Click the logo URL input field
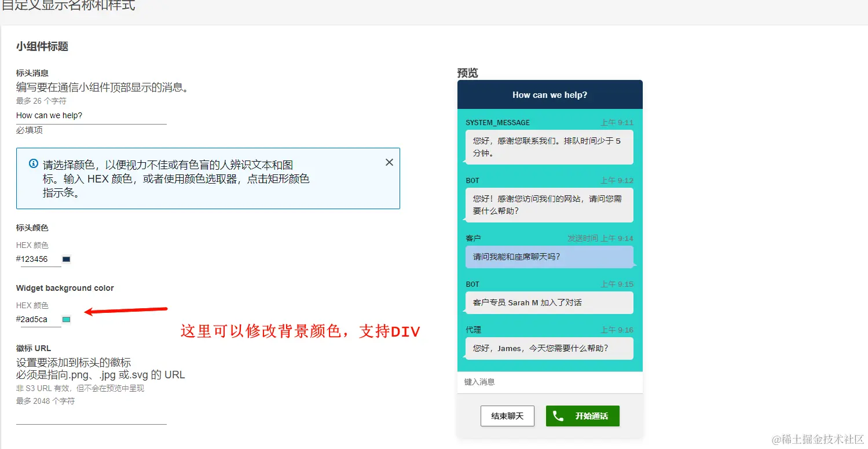Screen dimensions: 868x449 pos(91,417)
